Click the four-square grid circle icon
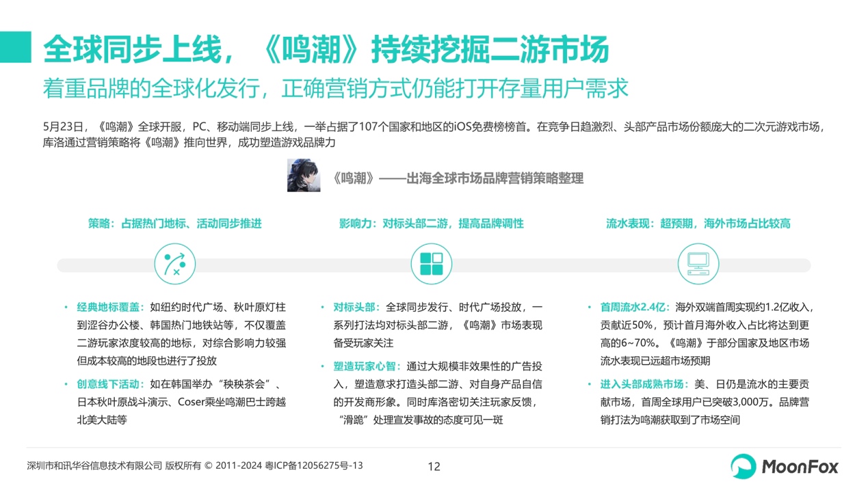 (x=431, y=264)
